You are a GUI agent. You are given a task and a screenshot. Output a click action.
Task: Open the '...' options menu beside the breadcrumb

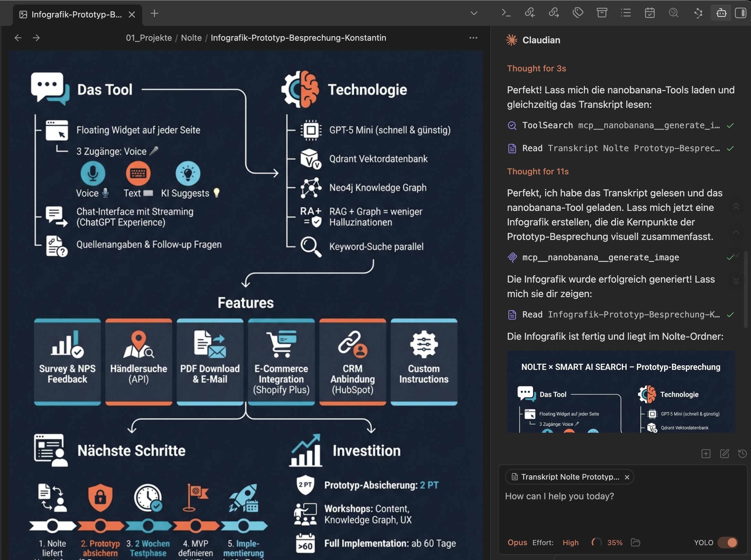(x=473, y=38)
